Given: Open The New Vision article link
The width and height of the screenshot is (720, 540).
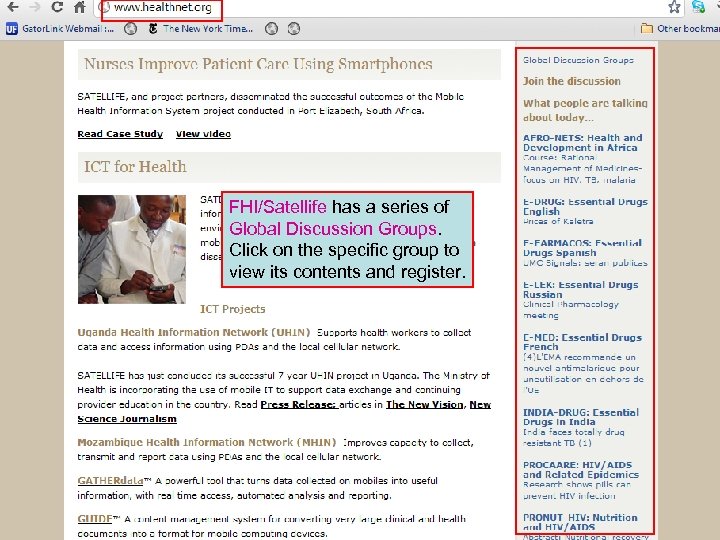Looking at the screenshot, I should coord(425,405).
